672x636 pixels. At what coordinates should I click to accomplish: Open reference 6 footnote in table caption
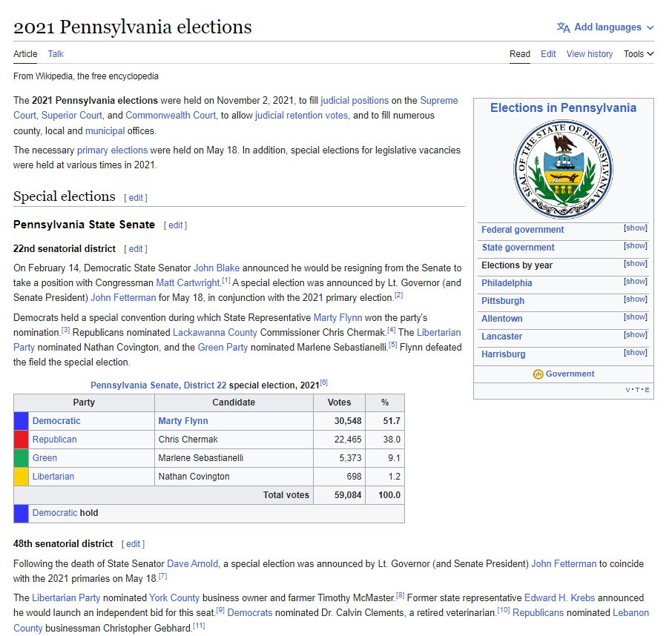324,382
